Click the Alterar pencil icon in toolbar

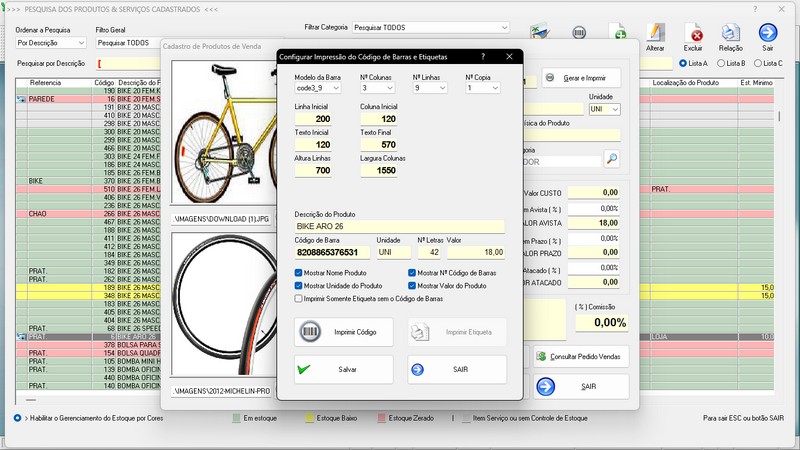tap(656, 33)
